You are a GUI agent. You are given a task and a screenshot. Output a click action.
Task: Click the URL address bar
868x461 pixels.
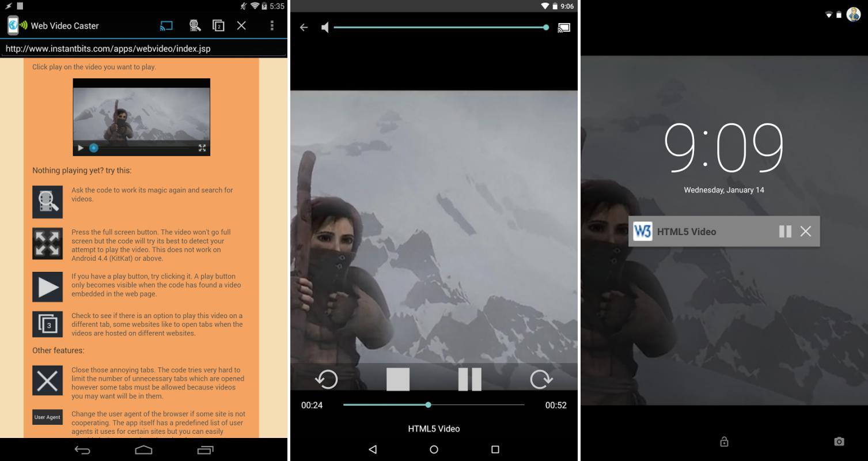pos(143,48)
